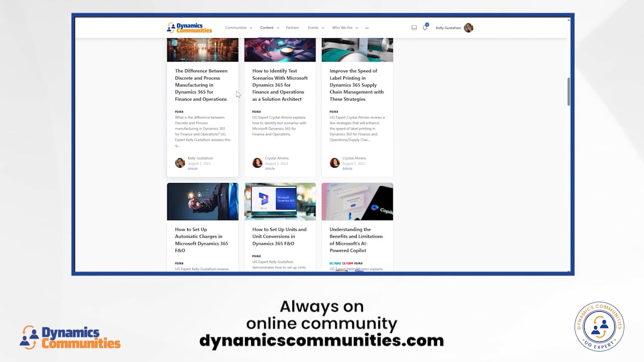Screen dimensions: 644x362
Task: Click the Dynamics Communities header logo
Action: [x=189, y=28]
